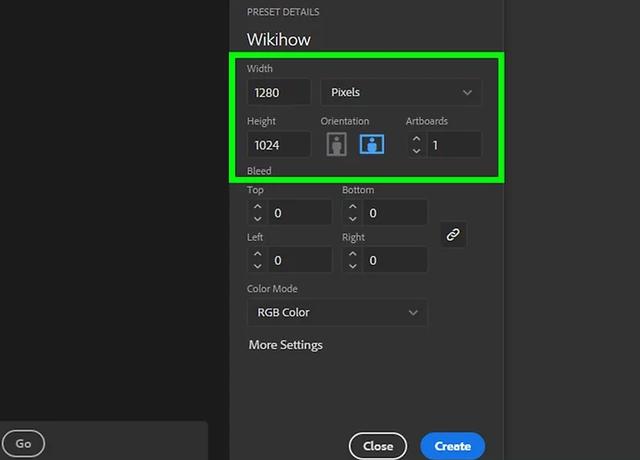Click the Right bleed value field
The width and height of the screenshot is (640, 460).
395,260
